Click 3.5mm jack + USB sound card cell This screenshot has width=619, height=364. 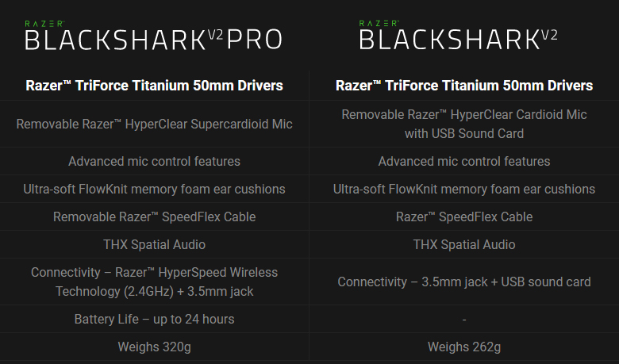coord(464,282)
